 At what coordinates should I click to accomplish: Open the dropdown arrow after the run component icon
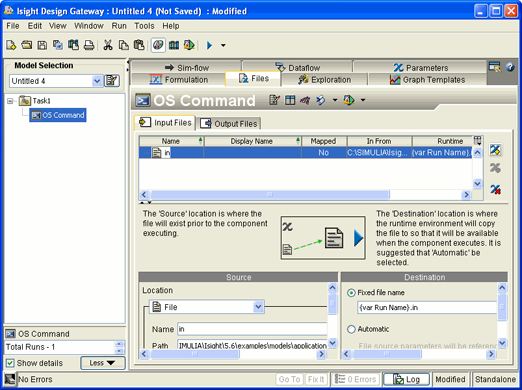click(x=363, y=100)
